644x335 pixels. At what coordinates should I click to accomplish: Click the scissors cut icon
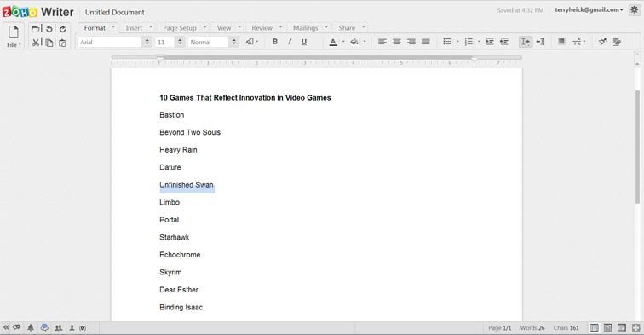36,43
